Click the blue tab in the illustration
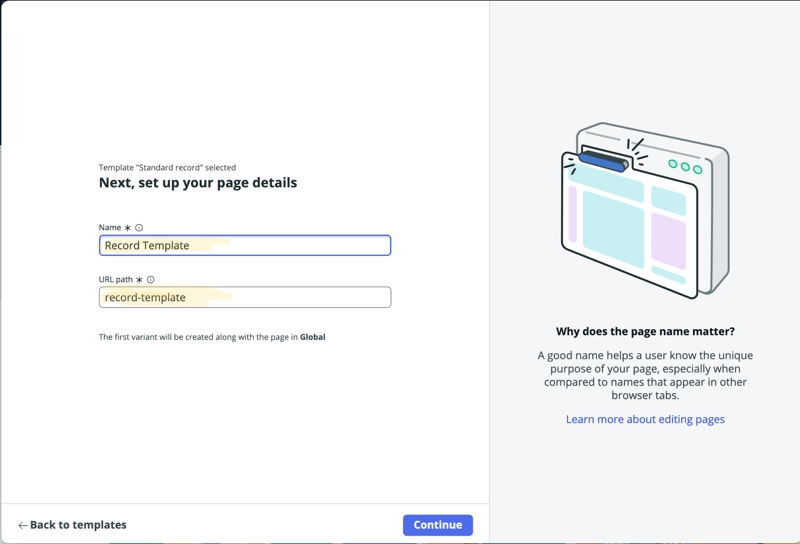 [x=602, y=160]
